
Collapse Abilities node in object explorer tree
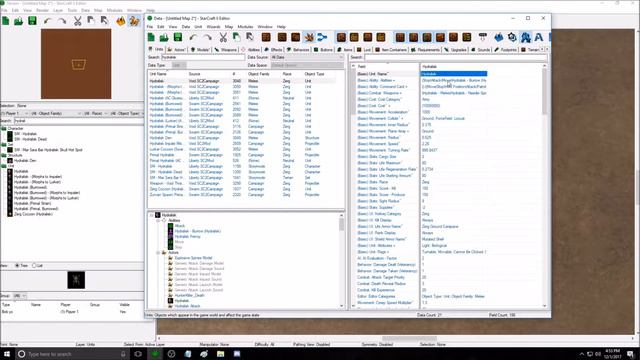coord(158,220)
